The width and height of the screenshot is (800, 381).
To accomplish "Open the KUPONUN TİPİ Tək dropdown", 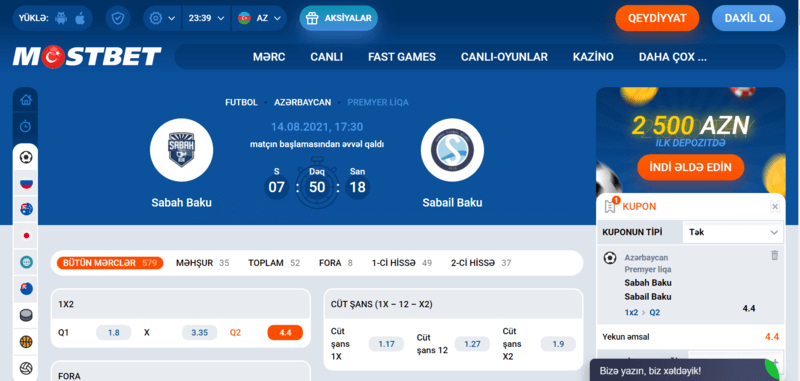I will (x=734, y=232).
